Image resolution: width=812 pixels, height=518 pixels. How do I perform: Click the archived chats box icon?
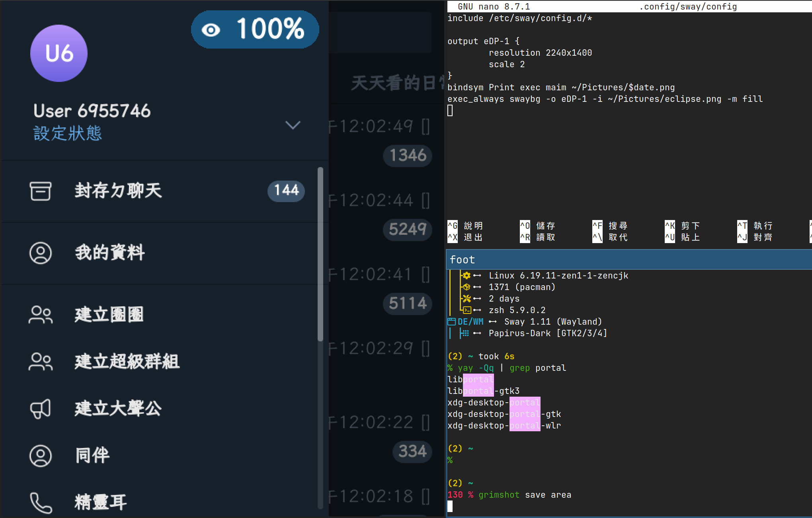click(x=40, y=191)
